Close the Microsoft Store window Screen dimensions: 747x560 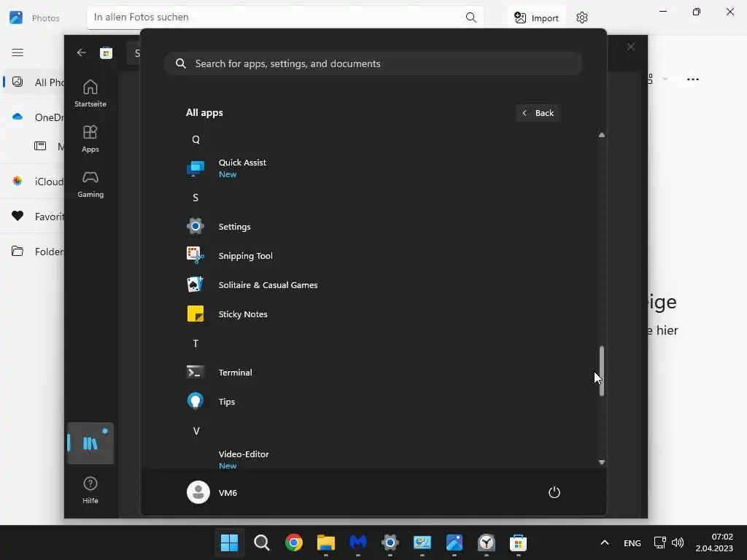(631, 47)
